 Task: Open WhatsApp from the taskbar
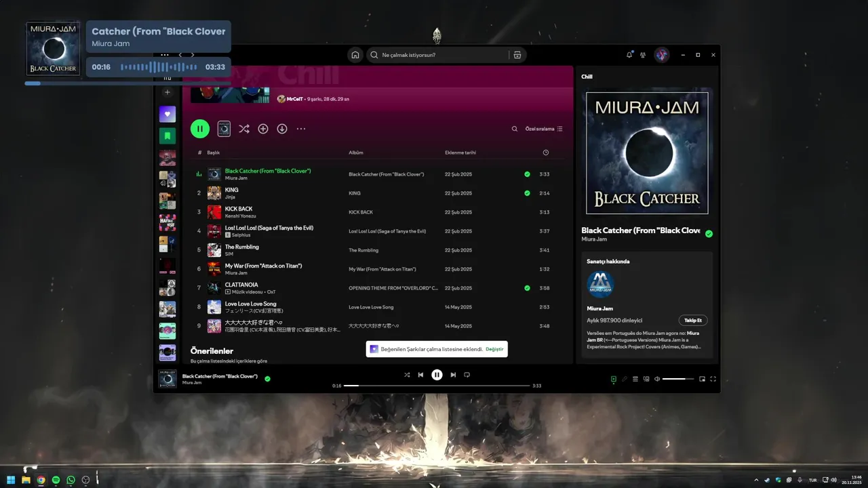coord(71,480)
